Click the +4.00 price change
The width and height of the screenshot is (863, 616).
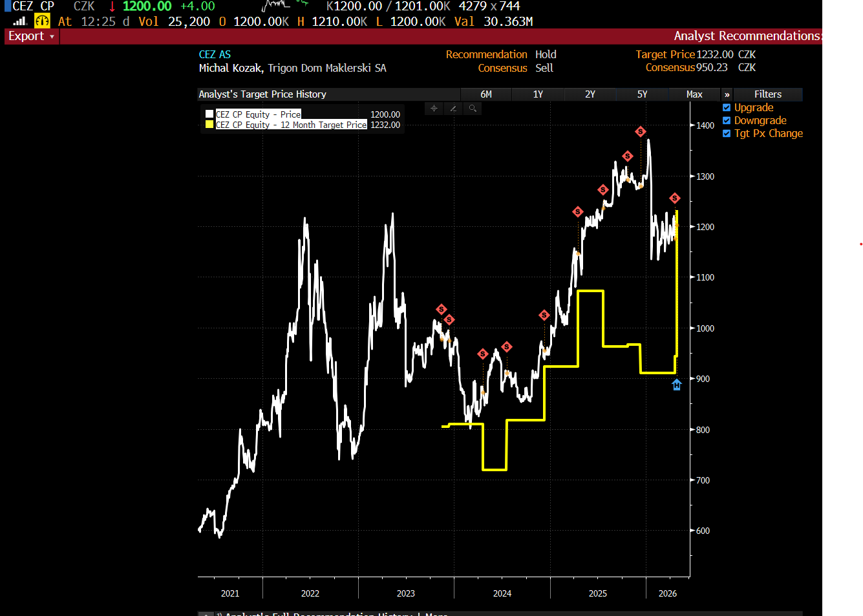[198, 6]
